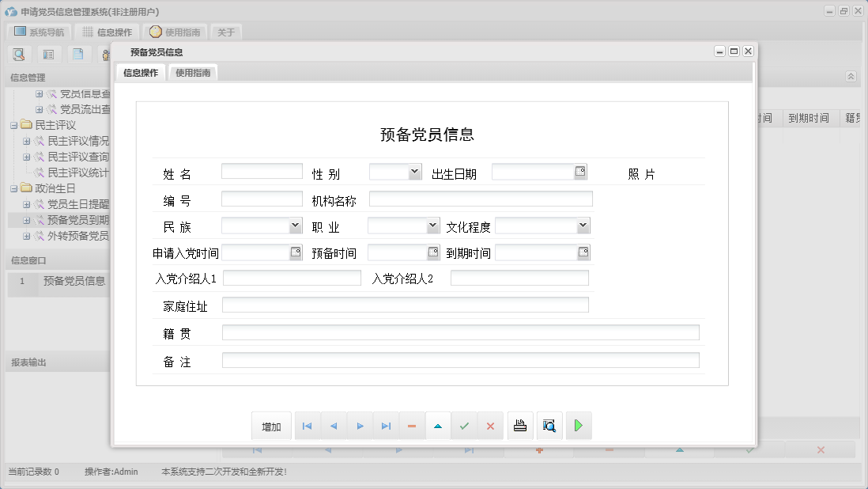868x489 pixels.
Task: Collapse the right panel with the double-chevron control
Action: coord(851,77)
